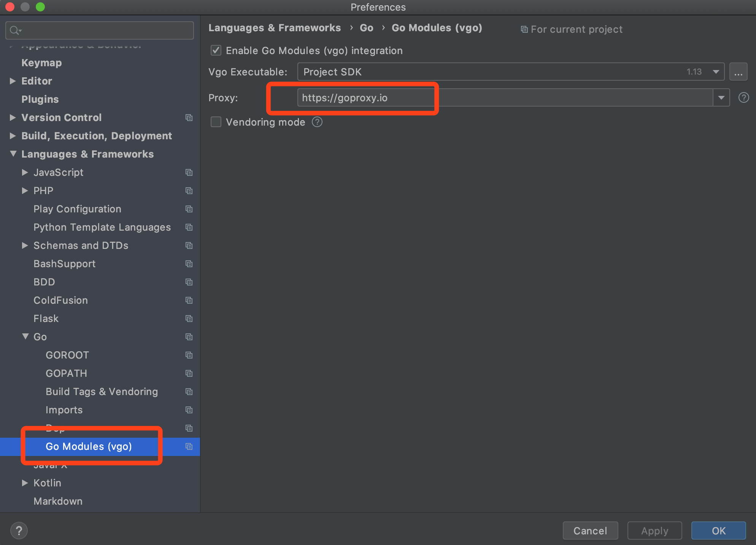The height and width of the screenshot is (545, 756).
Task: Toggle Vendoring mode checkbox
Action: [x=217, y=122]
